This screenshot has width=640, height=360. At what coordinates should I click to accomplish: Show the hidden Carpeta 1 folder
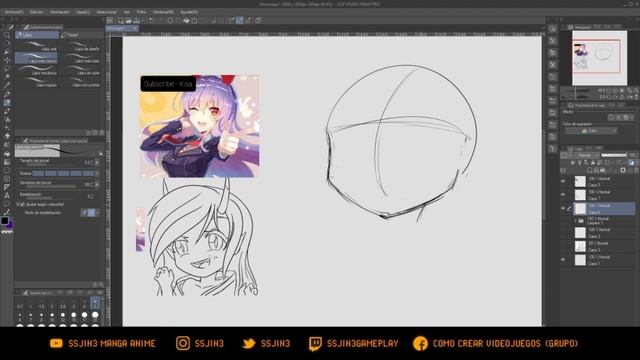point(563,221)
